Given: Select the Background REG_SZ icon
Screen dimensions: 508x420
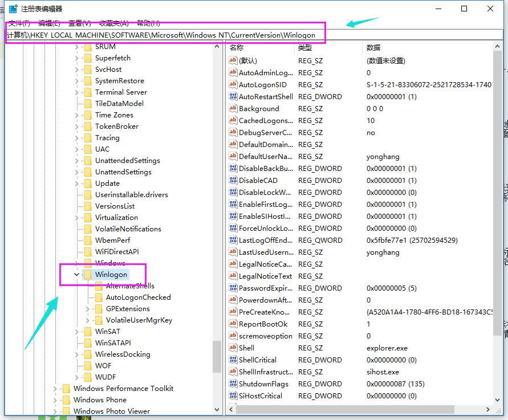Looking at the screenshot, I should [x=233, y=108].
